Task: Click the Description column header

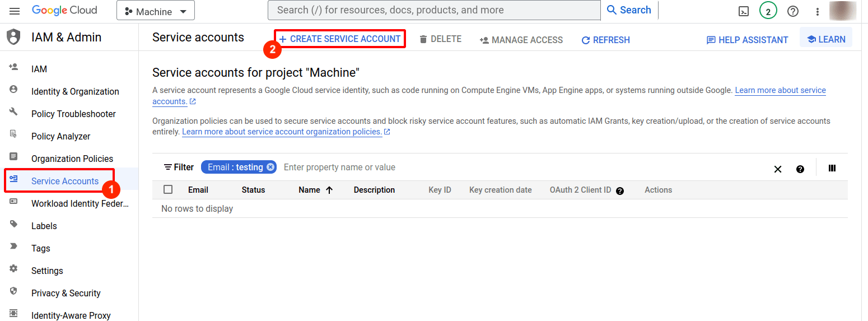Action: coord(374,190)
